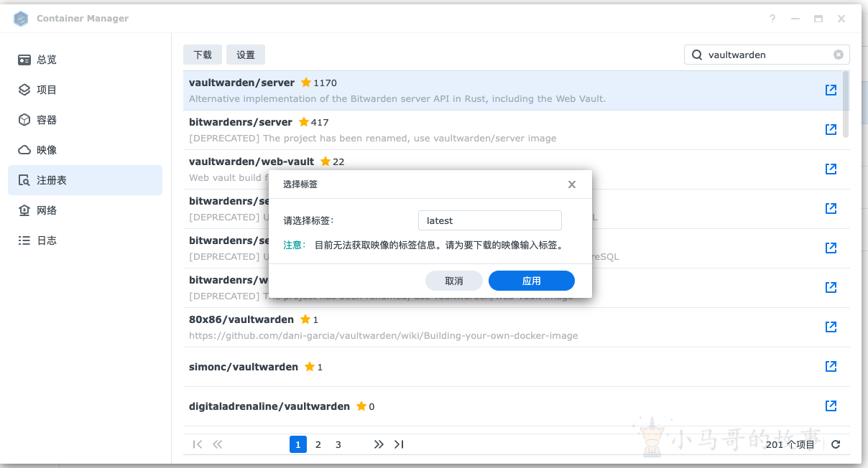Go to page 2
The image size is (868, 468).
(318, 444)
